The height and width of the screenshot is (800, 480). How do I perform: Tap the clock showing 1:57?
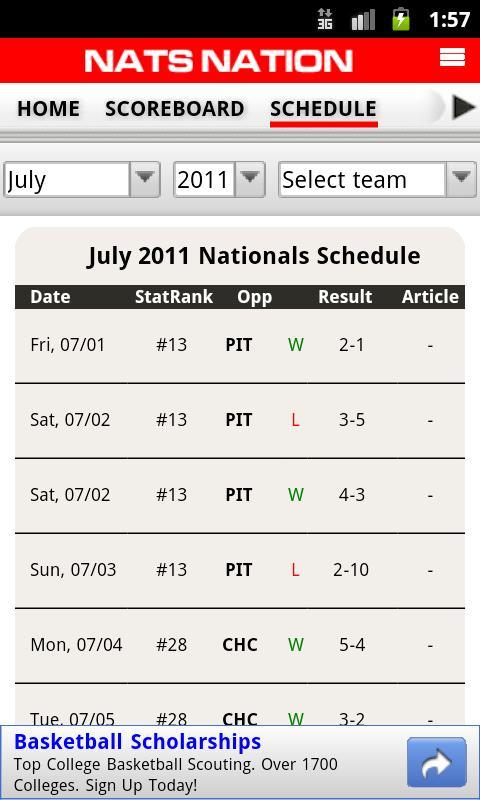(449, 19)
